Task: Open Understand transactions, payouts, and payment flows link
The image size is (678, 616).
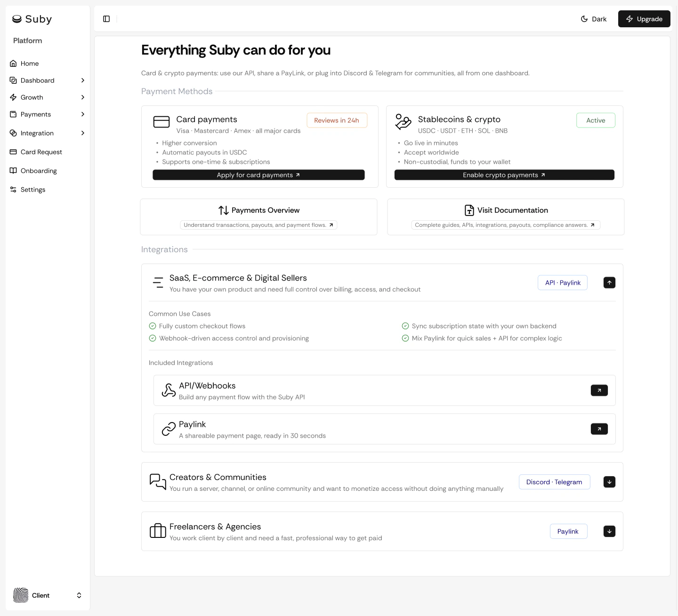Action: 258,224
